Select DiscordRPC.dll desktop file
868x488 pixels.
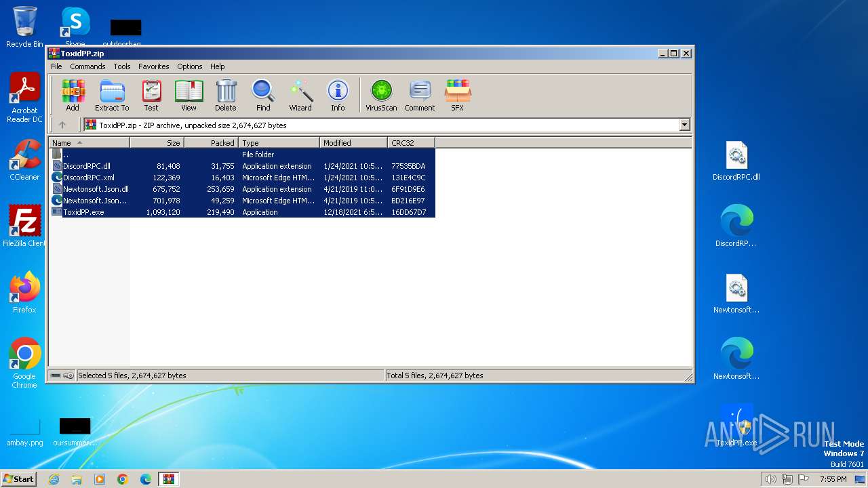click(x=736, y=161)
